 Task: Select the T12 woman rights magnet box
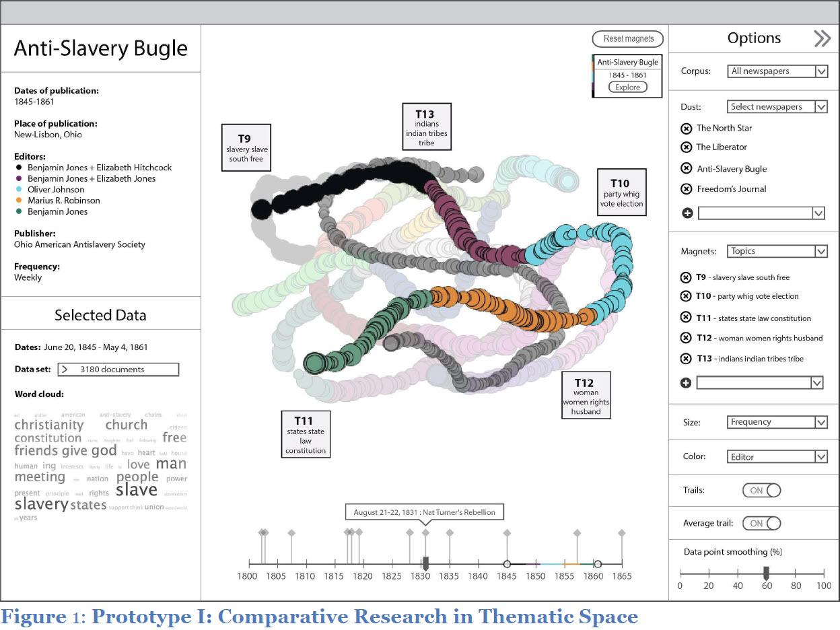[x=586, y=395]
